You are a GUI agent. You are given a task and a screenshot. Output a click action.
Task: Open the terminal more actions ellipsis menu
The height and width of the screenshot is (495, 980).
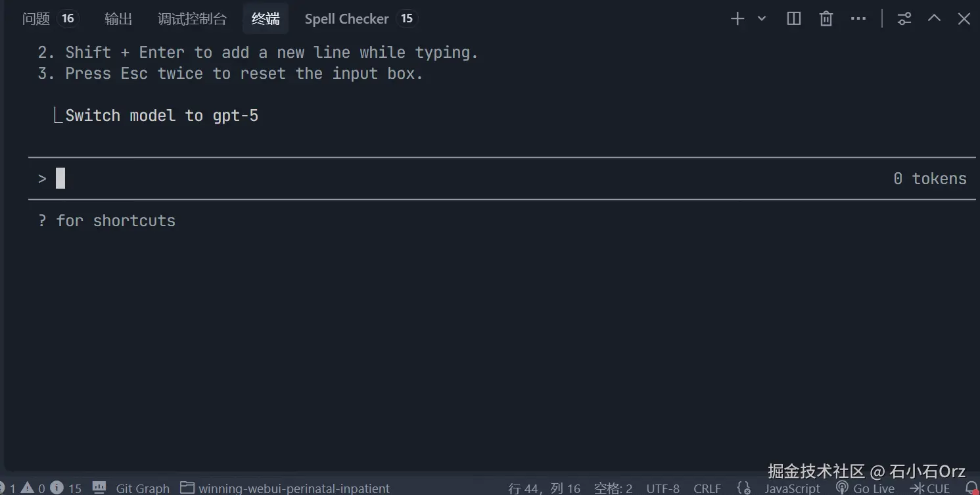pyautogui.click(x=858, y=19)
